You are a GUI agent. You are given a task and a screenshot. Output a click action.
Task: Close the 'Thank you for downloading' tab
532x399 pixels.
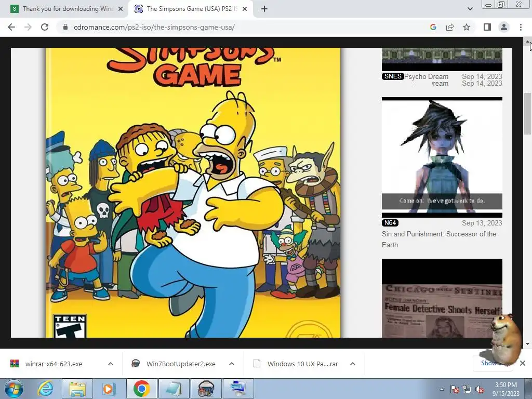tap(121, 9)
